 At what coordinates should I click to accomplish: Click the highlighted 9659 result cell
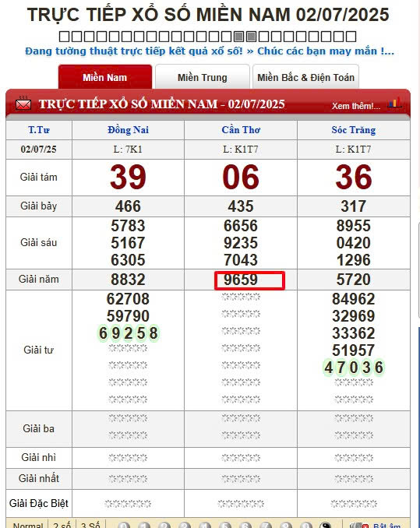pyautogui.click(x=249, y=280)
